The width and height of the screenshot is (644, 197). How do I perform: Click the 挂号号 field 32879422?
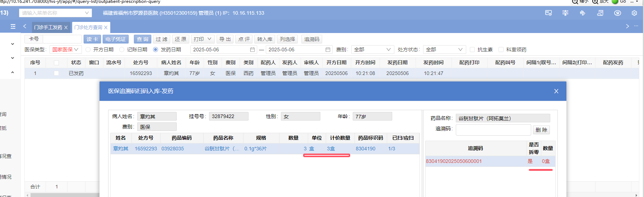click(228, 116)
